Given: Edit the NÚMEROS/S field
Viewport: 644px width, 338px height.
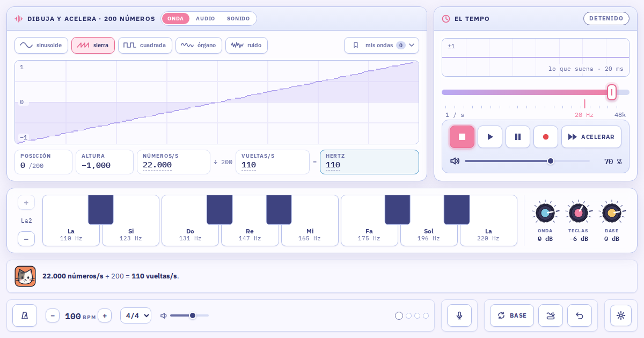Looking at the screenshot, I should click(173, 162).
